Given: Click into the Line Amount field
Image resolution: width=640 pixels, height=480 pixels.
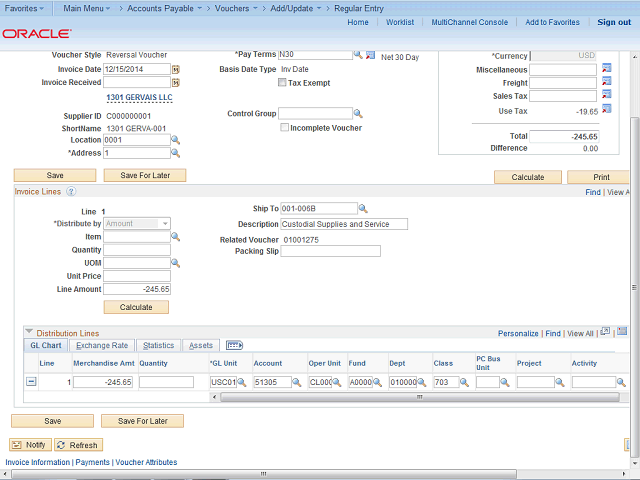Looking at the screenshot, I should 137,289.
